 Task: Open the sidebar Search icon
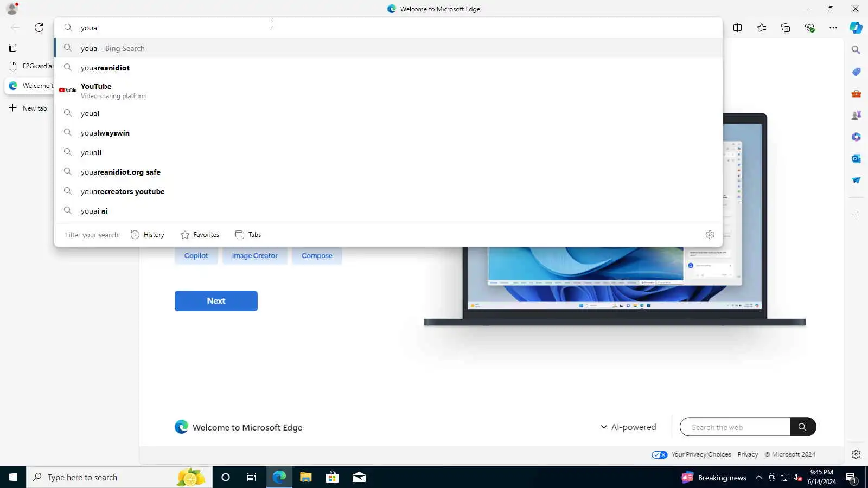pyautogui.click(x=856, y=50)
